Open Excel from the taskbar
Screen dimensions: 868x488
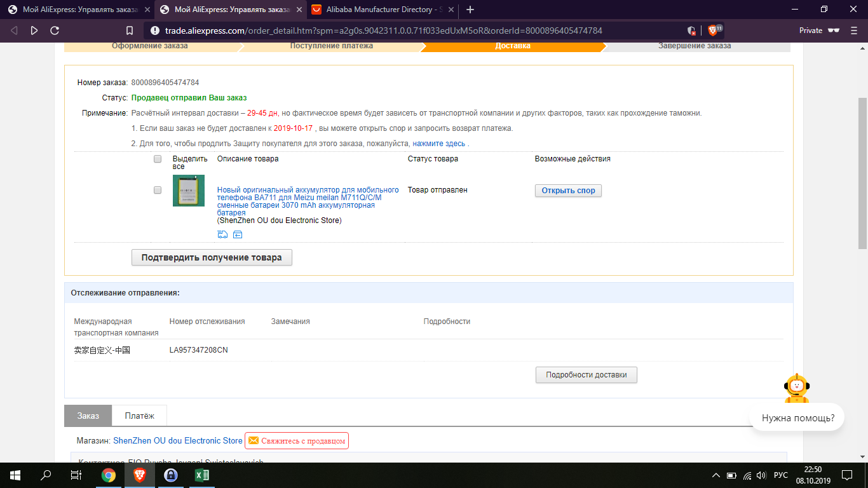coord(201,475)
